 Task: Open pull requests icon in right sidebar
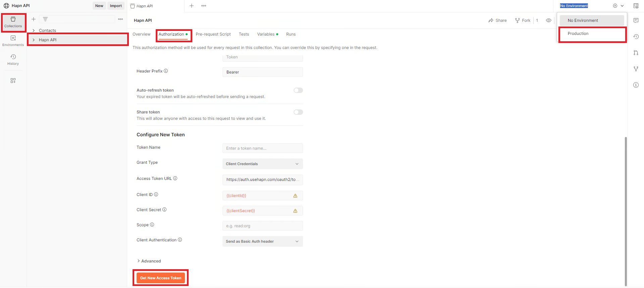point(636,53)
